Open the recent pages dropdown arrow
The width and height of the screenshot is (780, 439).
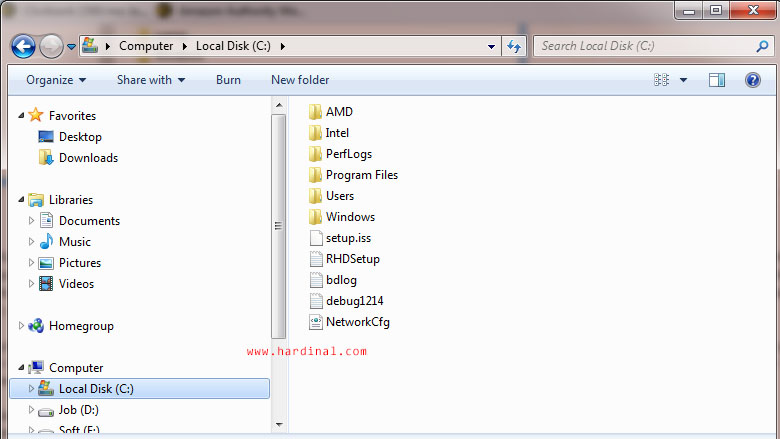click(71, 47)
